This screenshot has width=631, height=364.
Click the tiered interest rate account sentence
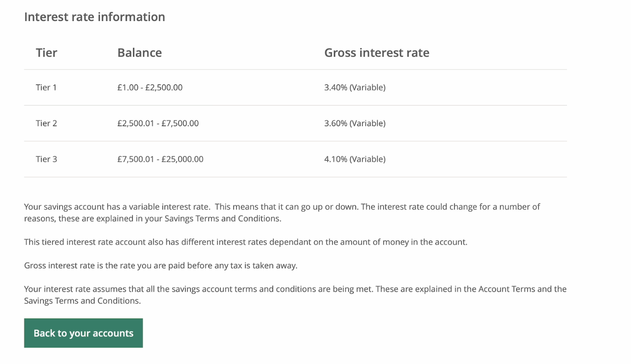pos(246,242)
